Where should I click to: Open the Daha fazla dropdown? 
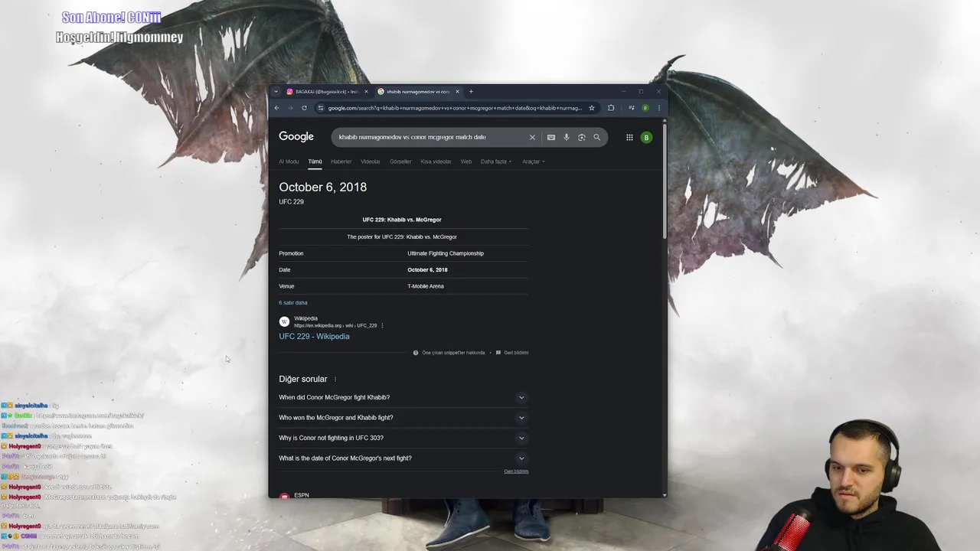coord(496,161)
